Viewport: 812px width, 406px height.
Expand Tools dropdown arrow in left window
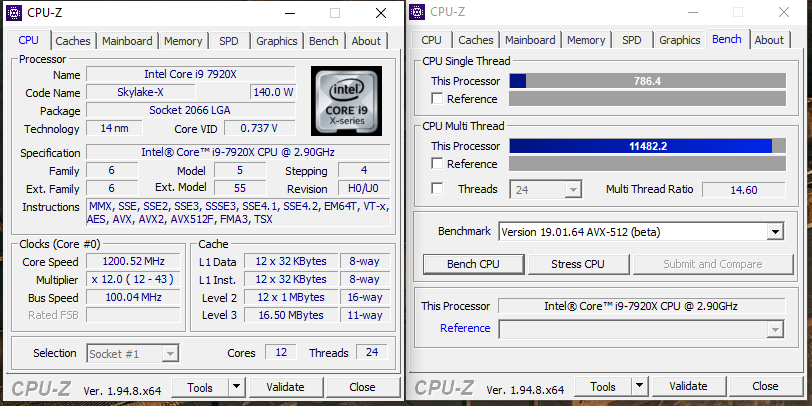(236, 387)
